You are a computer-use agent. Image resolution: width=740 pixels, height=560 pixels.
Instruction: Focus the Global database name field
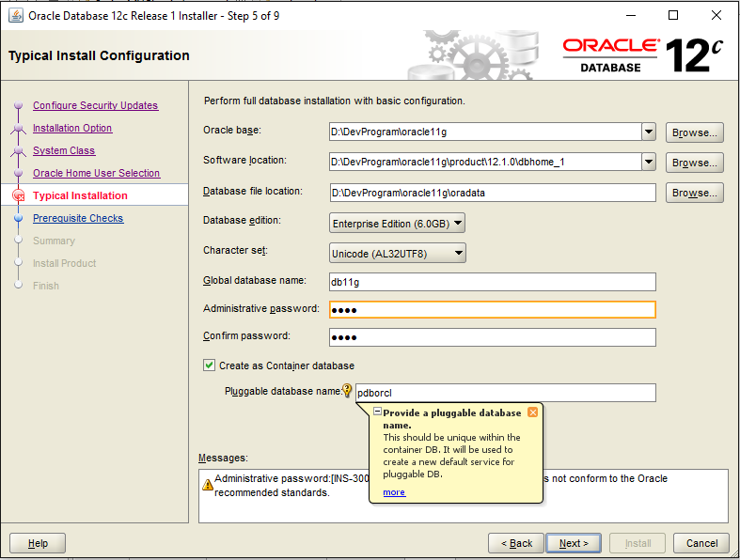493,282
